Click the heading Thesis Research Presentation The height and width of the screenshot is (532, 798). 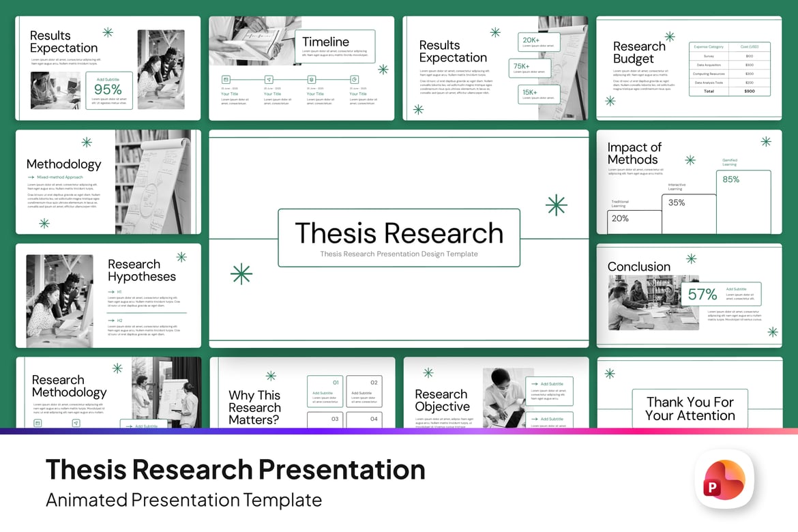click(235, 469)
